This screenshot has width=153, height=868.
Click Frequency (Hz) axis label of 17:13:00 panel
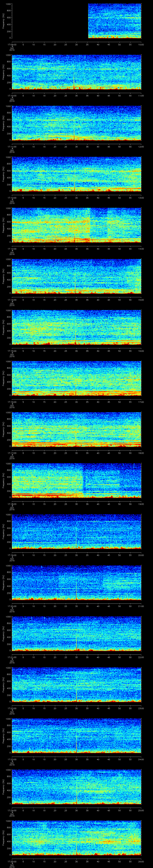(x=3, y=225)
